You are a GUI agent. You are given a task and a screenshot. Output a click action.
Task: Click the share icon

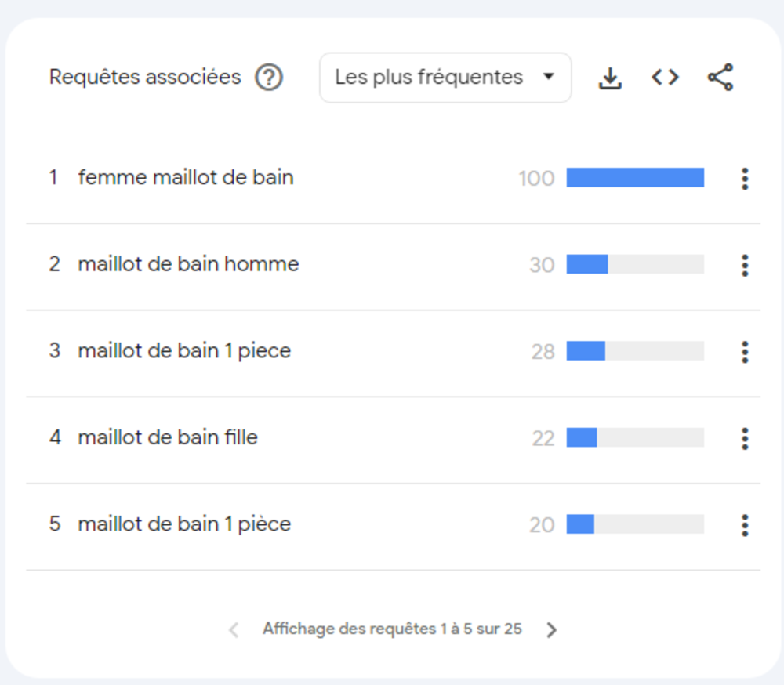pos(720,78)
